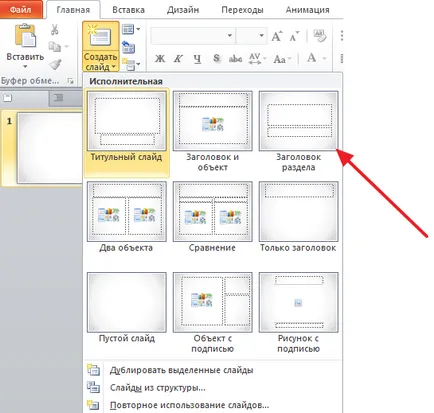Viewport: 434px width, 413px height.
Task: Open font color dropdown arrow
Action: [324, 59]
